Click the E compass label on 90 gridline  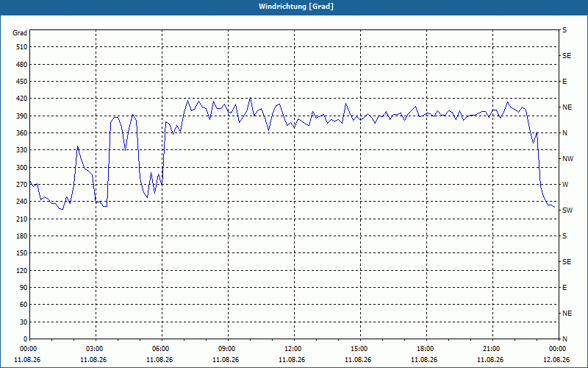pyautogui.click(x=564, y=288)
